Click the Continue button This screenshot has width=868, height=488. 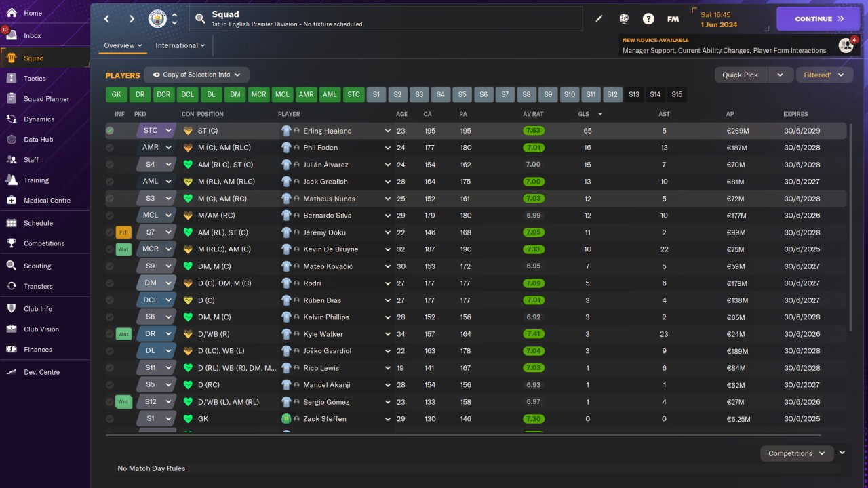818,19
